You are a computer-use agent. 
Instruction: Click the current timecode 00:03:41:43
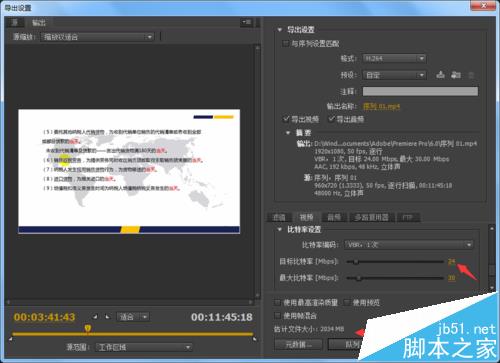click(44, 317)
